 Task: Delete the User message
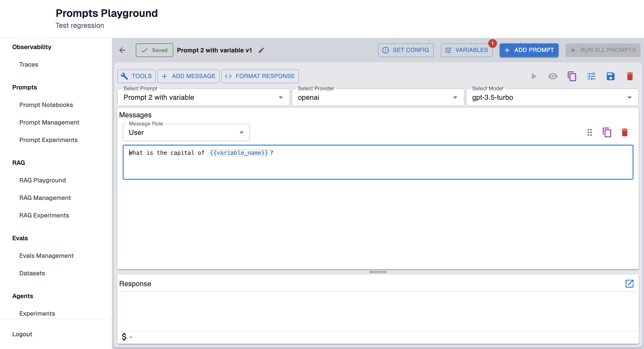[x=625, y=132]
